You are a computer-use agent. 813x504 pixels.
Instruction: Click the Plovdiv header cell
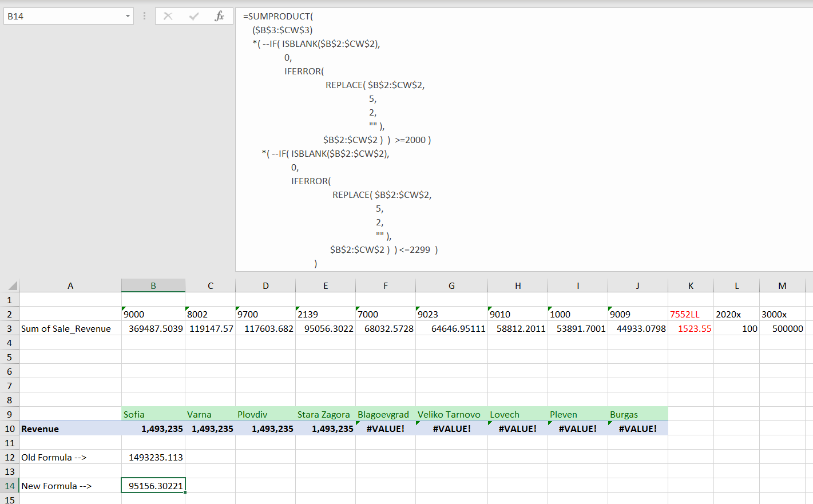click(x=265, y=414)
